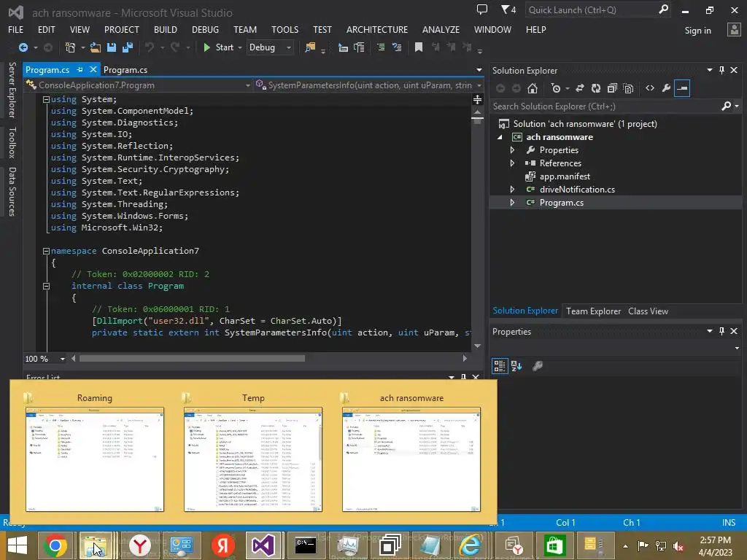Open the Roaming folder window thumbnail
Screen dimensions: 747x560
tap(94, 459)
